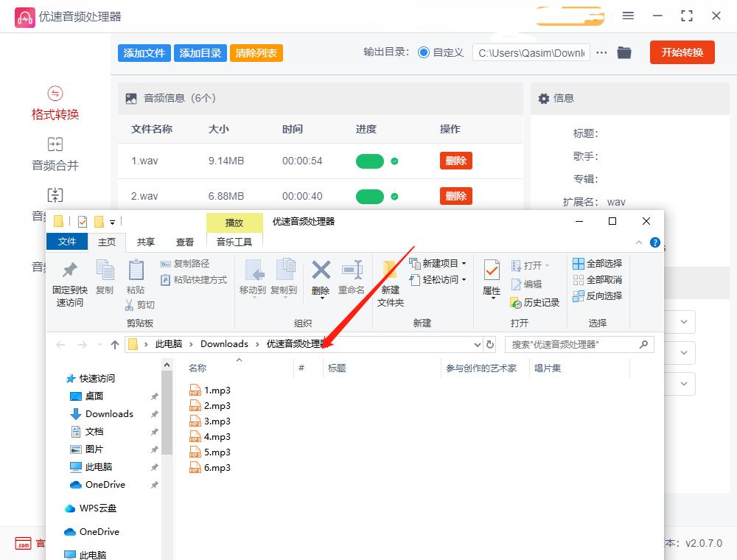Expand the first chevron dropdown in right panel
This screenshot has width=737, height=560.
[682, 321]
